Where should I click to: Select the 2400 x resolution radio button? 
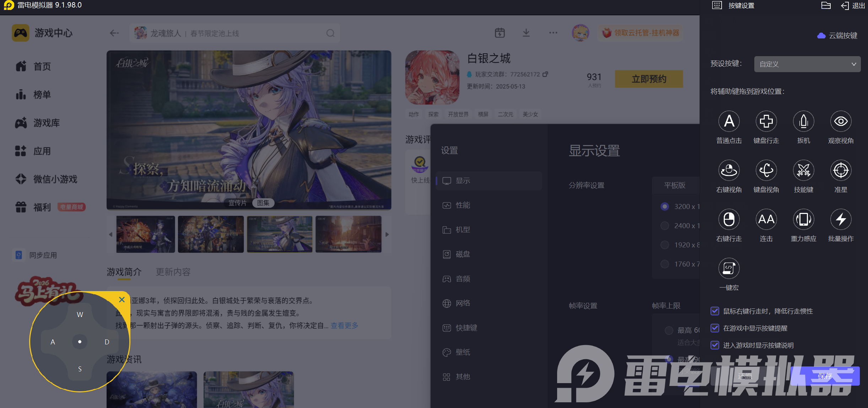point(664,226)
